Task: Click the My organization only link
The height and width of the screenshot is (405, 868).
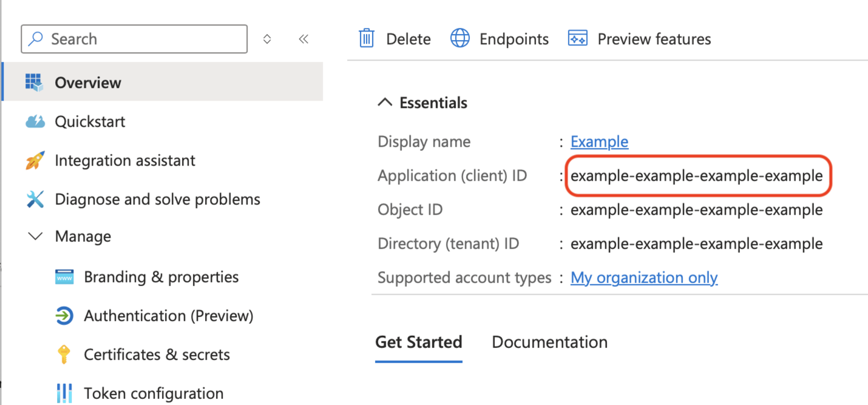Action: tap(643, 277)
